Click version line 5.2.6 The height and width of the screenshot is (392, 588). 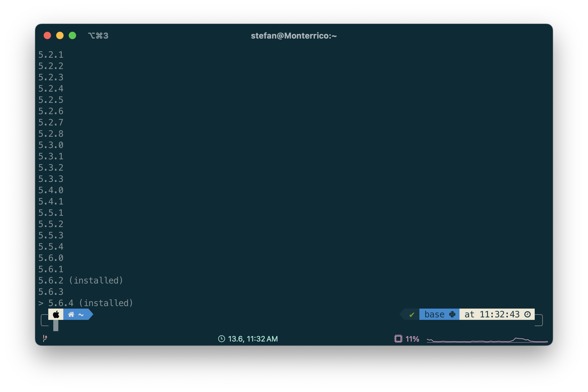tap(51, 111)
